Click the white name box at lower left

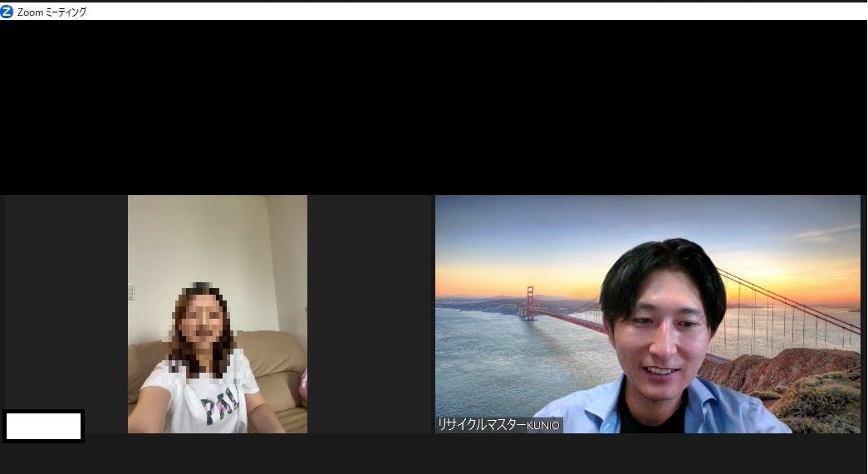coord(43,426)
